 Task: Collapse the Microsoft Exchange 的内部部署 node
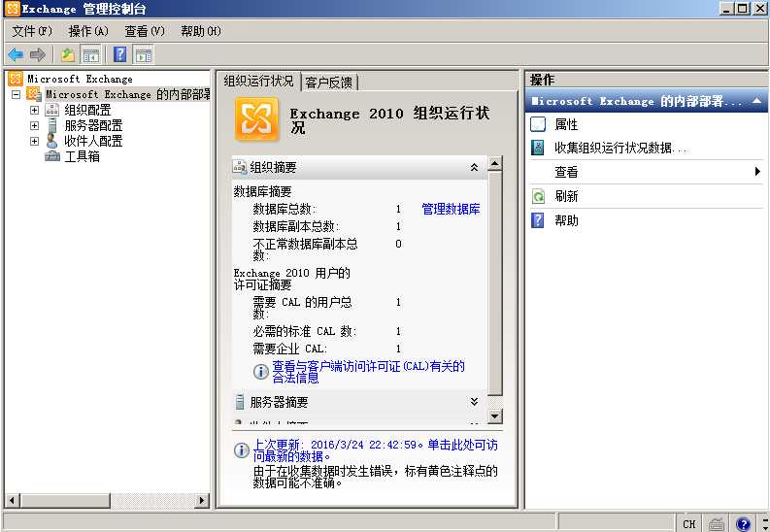pos(17,94)
